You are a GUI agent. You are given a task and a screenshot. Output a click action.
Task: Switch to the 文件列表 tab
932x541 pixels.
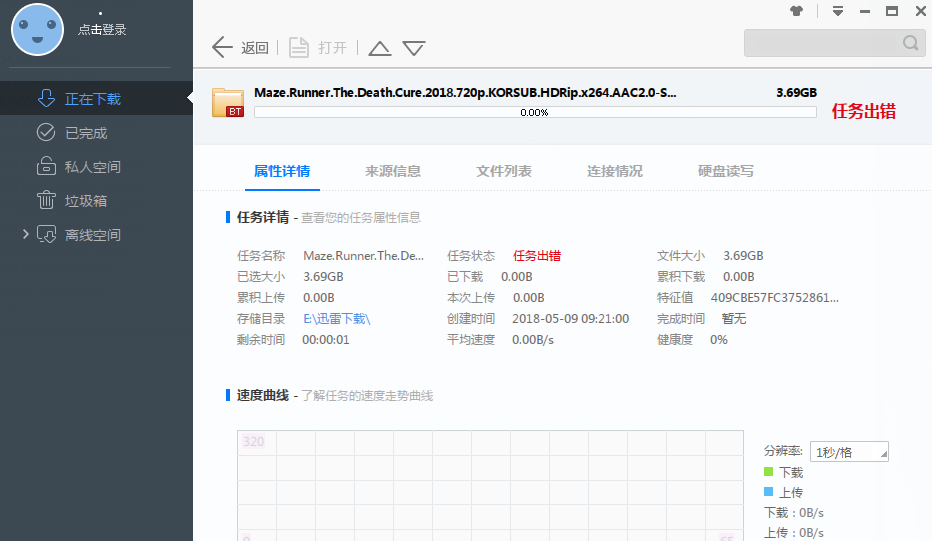(504, 171)
